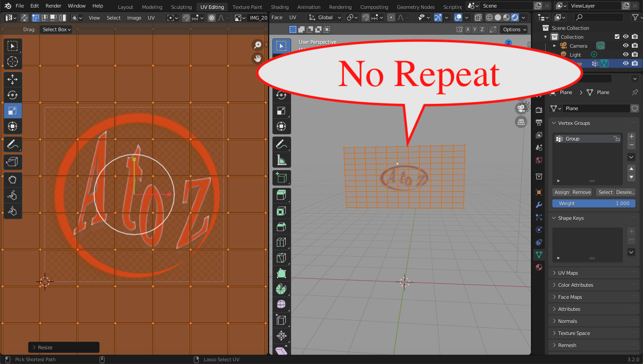
Task: Choose the Inset Faces tool
Action: tap(281, 211)
